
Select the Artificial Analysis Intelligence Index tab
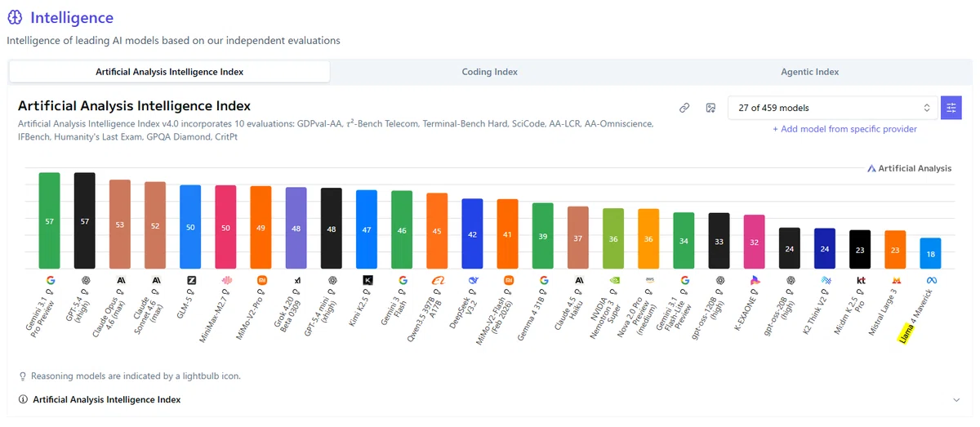pyautogui.click(x=169, y=72)
